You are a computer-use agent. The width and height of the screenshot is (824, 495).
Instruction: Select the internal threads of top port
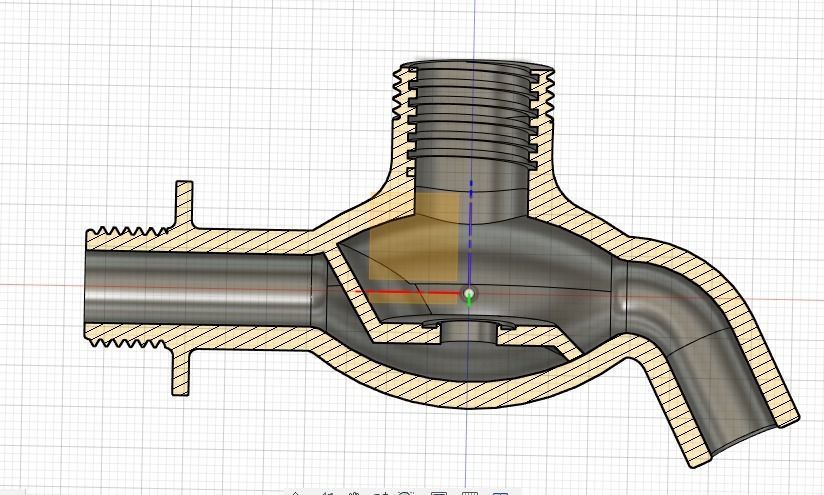[x=473, y=117]
